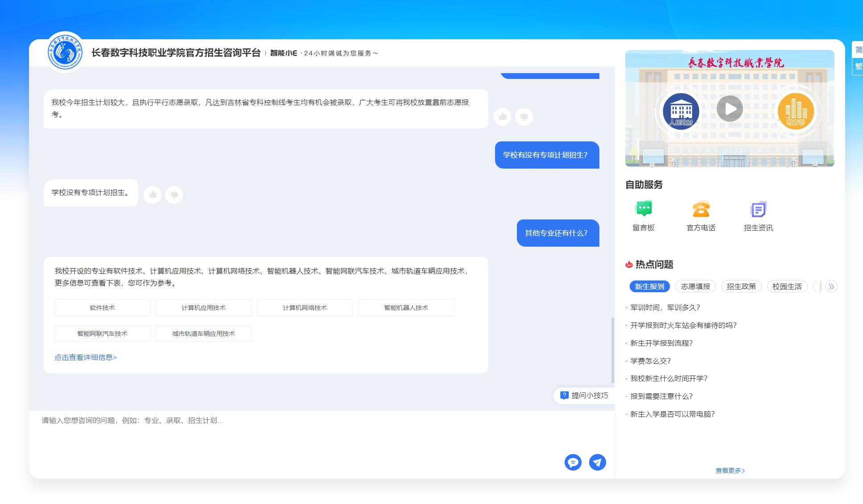863x504 pixels.
Task: Switch to simplified Chinese 简
Action: pyautogui.click(x=858, y=50)
